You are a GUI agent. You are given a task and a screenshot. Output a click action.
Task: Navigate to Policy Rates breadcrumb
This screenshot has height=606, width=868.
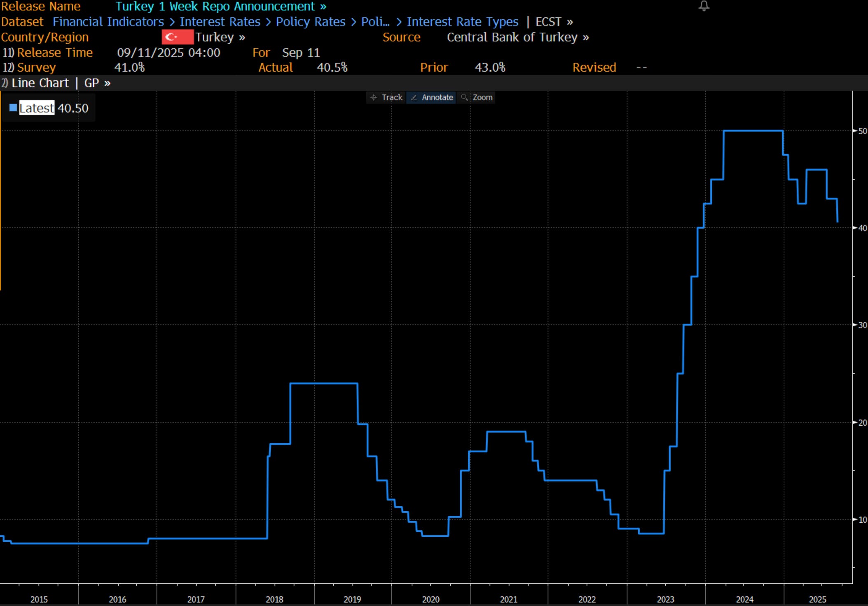(310, 22)
